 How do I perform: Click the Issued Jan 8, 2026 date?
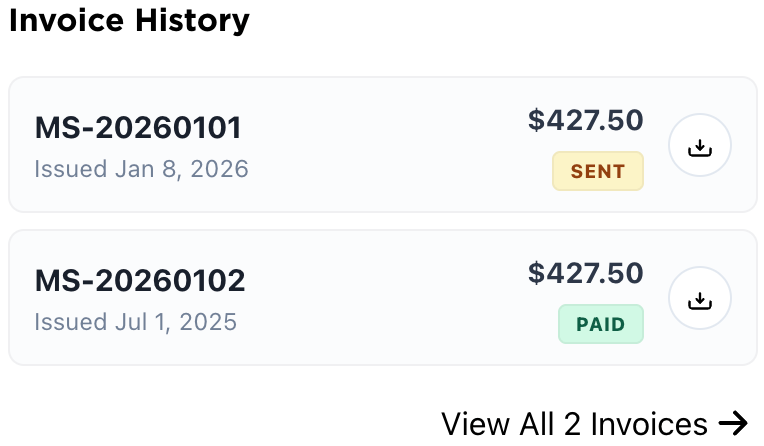141,168
